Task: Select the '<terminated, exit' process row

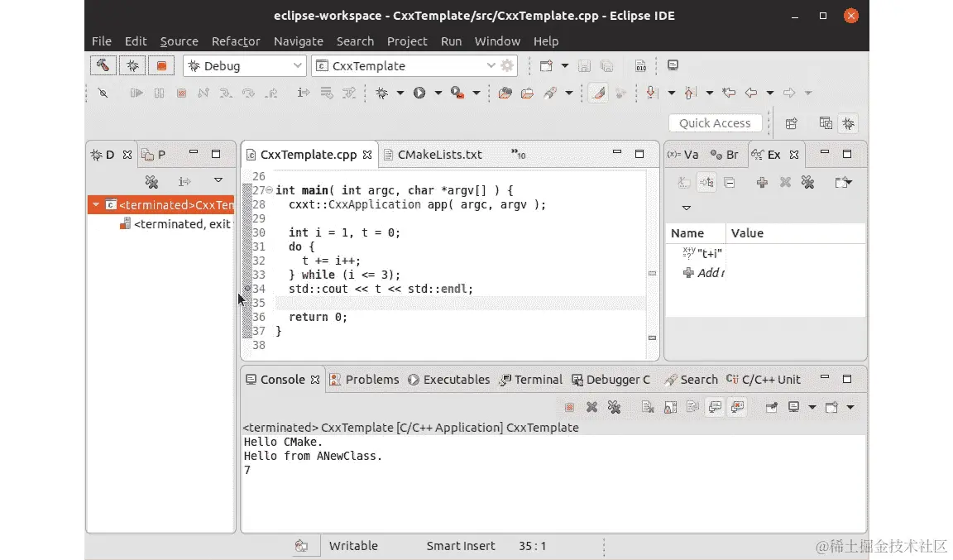Action: tap(176, 224)
